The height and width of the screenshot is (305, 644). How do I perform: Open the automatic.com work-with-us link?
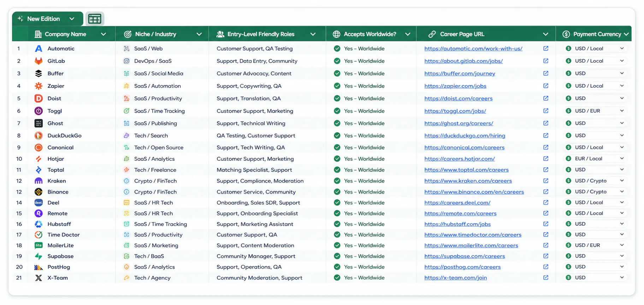pyautogui.click(x=473, y=48)
